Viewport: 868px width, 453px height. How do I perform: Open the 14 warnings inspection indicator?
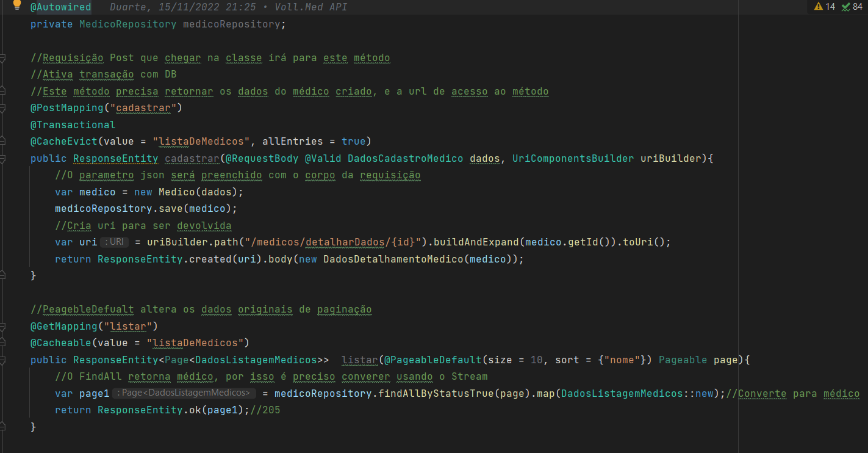[x=825, y=7]
